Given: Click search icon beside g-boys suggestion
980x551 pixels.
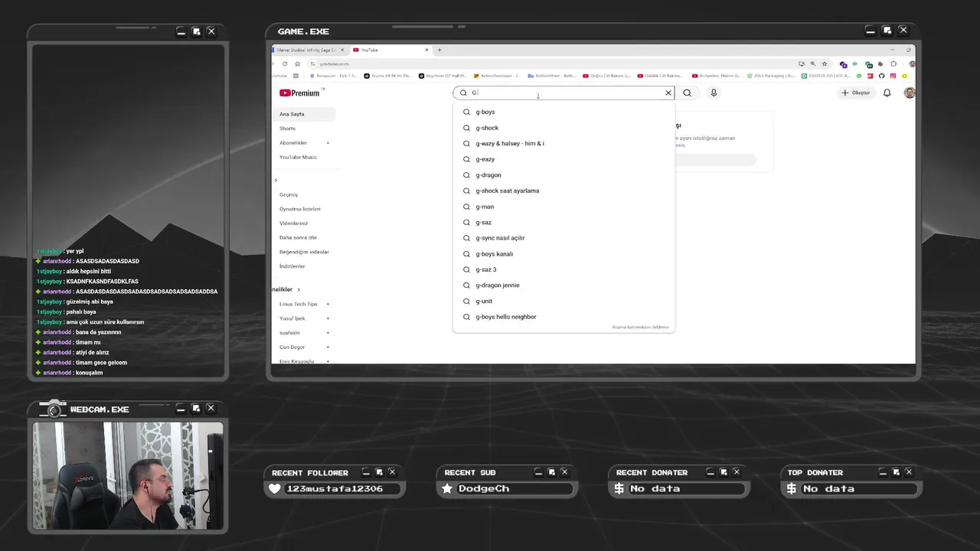Looking at the screenshot, I should (466, 112).
